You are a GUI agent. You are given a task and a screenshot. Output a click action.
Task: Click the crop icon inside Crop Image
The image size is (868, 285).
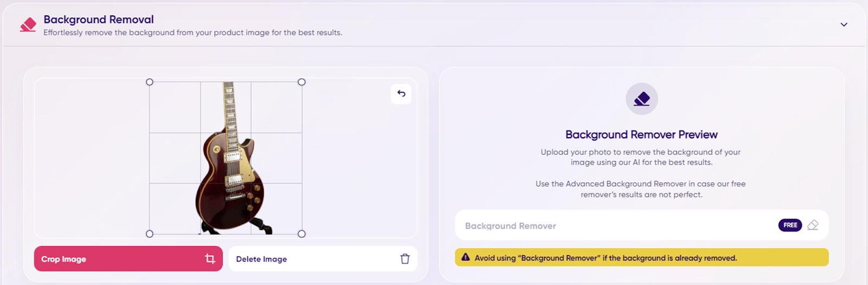(x=210, y=259)
